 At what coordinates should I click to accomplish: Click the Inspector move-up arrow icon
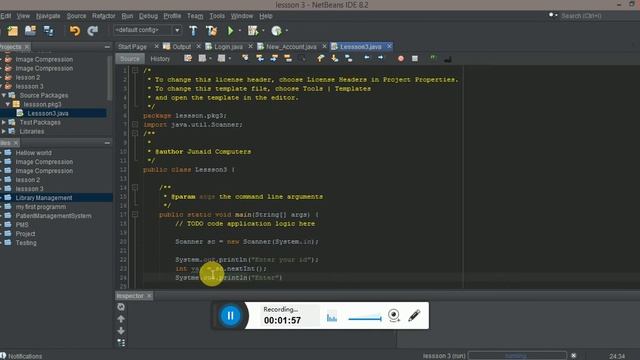point(121,319)
